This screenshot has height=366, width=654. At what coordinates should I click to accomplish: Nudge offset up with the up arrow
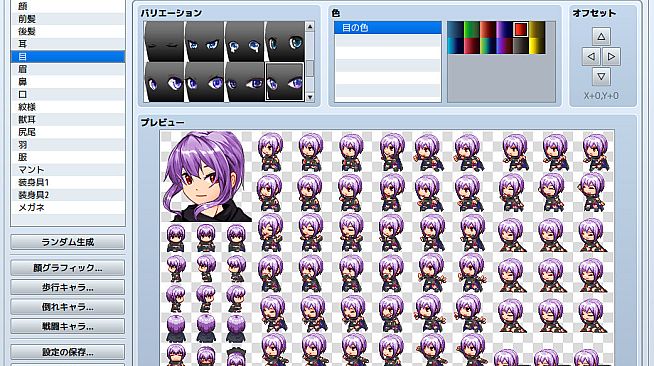pyautogui.click(x=601, y=36)
